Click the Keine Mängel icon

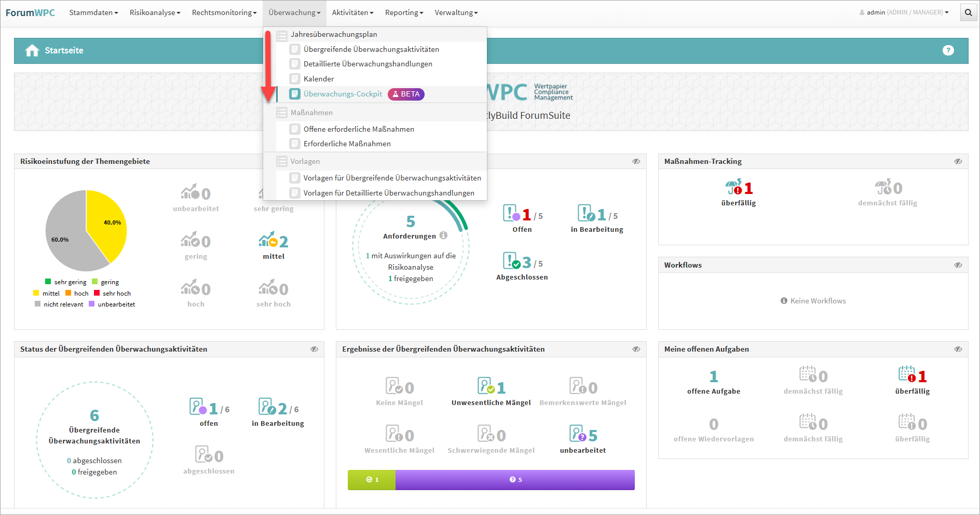(394, 386)
